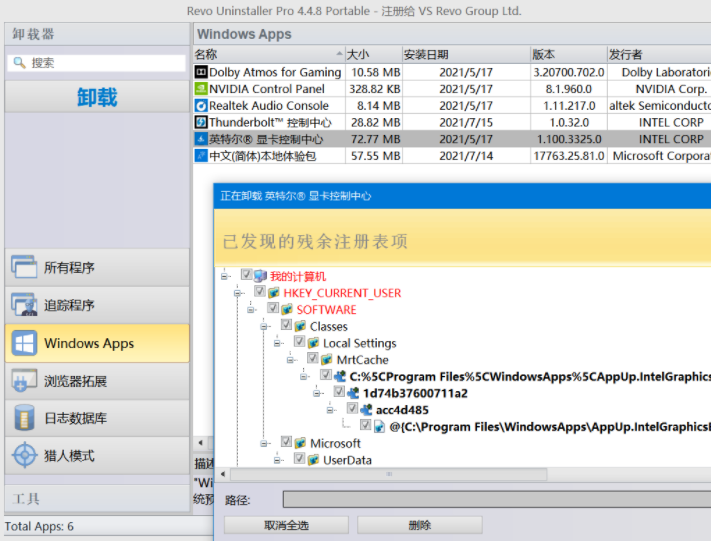
Task: Click the Dolby Atmos for Gaming app icon
Action: pos(201,72)
